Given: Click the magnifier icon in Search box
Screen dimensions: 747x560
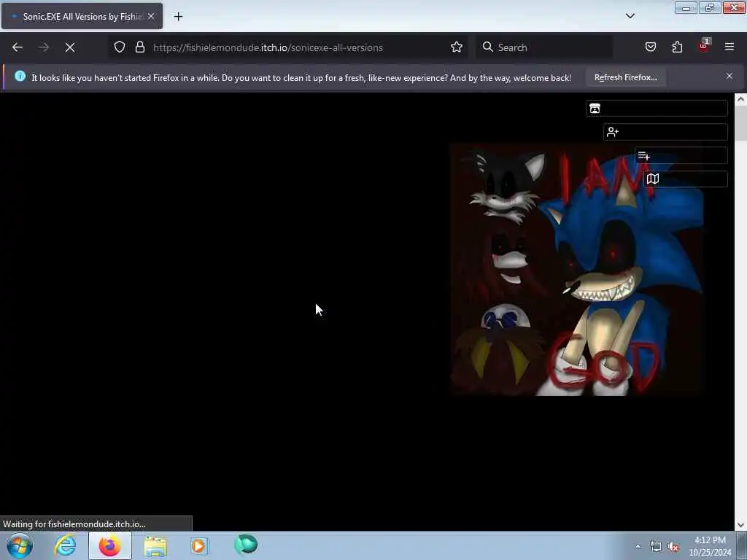Looking at the screenshot, I should (x=487, y=47).
